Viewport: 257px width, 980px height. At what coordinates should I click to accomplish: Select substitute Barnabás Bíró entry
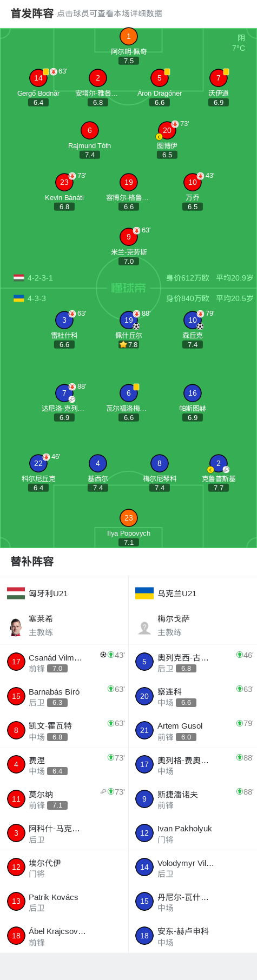64,696
